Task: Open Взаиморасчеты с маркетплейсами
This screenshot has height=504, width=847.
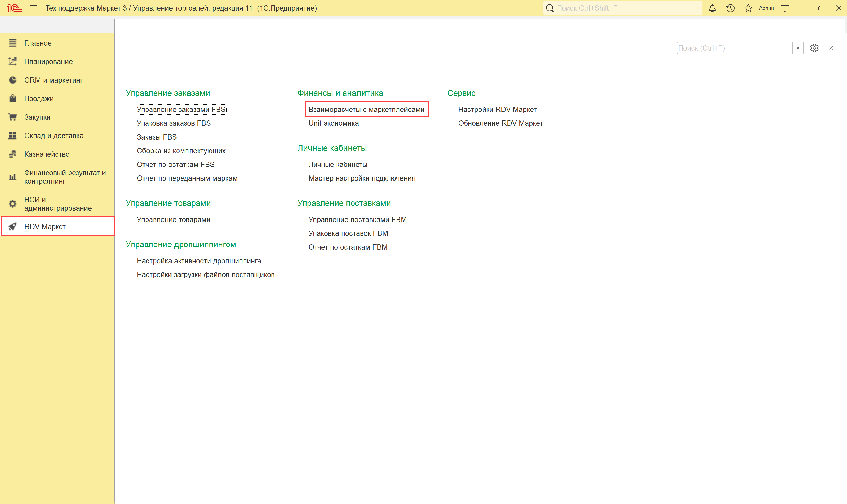Action: pyautogui.click(x=366, y=109)
